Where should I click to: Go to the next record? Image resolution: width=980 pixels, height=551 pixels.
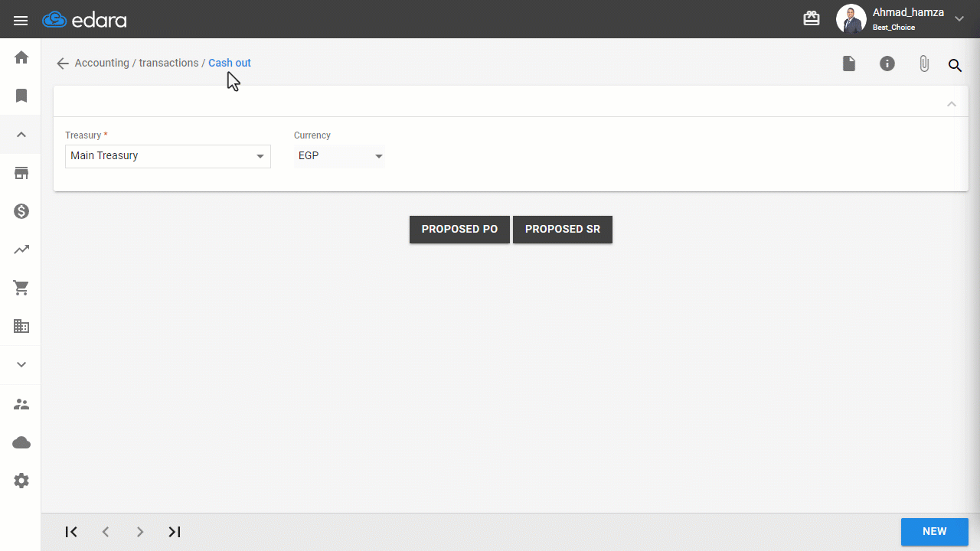coord(140,532)
